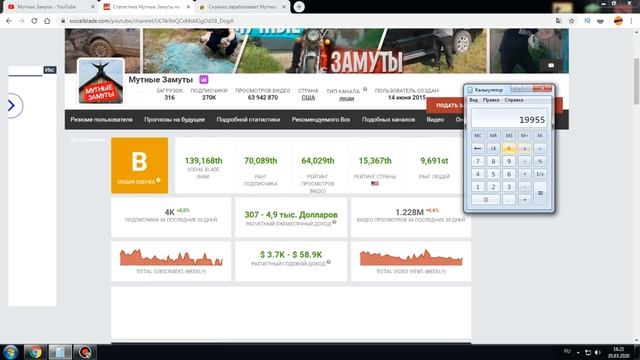Close the YouTube Мутные Замуты tab
The height and width of the screenshot is (360, 640).
coord(93,7)
